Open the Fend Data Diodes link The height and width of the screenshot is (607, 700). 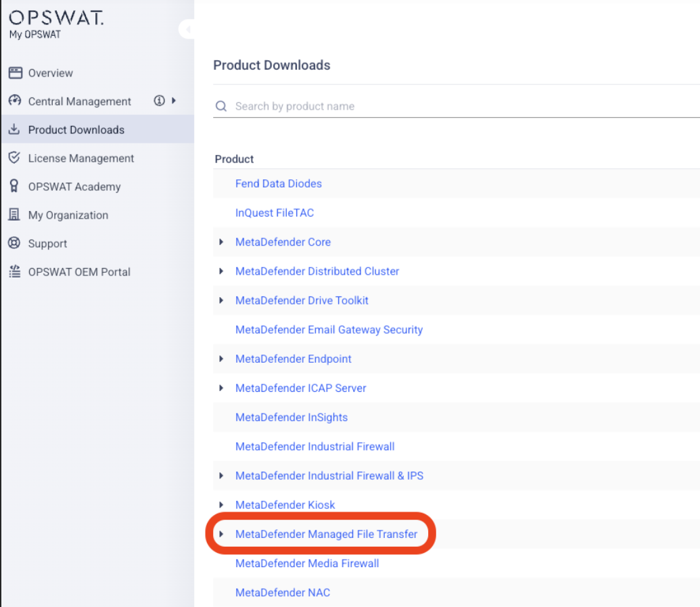point(279,183)
